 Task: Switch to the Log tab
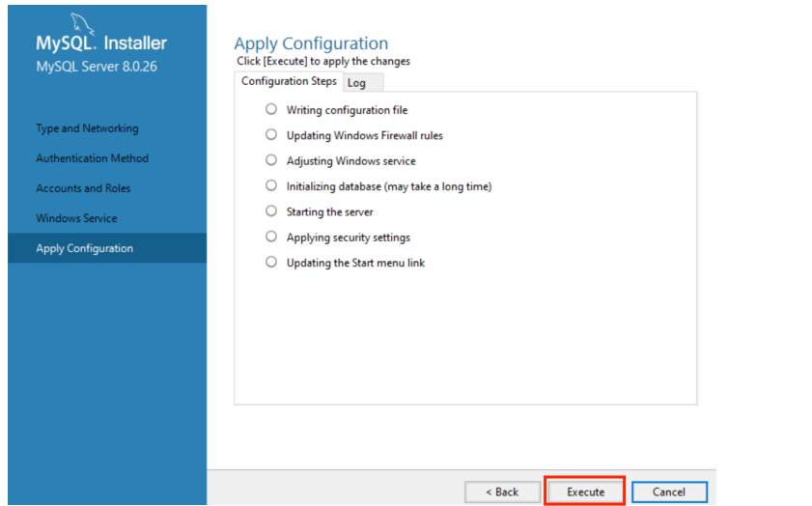pos(363,83)
